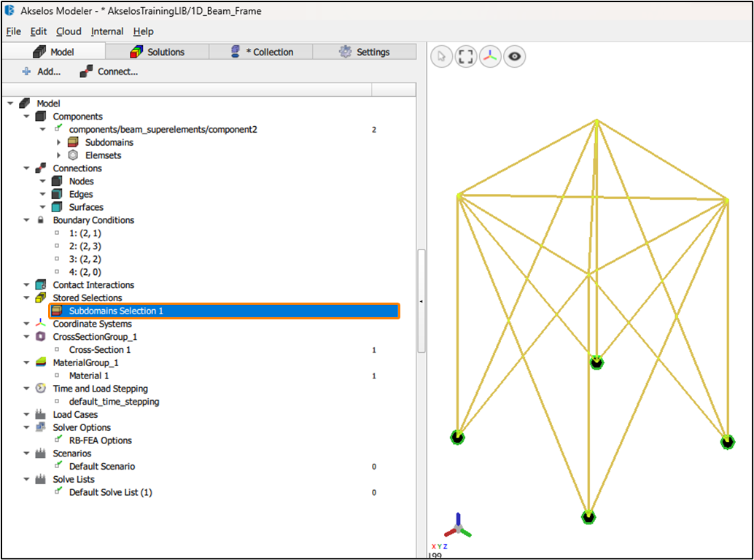
Task: Click the Time and Load Stepping clock icon
Action: (41, 389)
